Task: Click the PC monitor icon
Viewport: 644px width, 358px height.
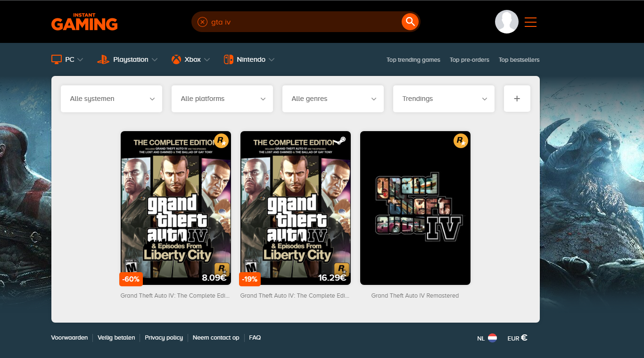Action: (57, 59)
